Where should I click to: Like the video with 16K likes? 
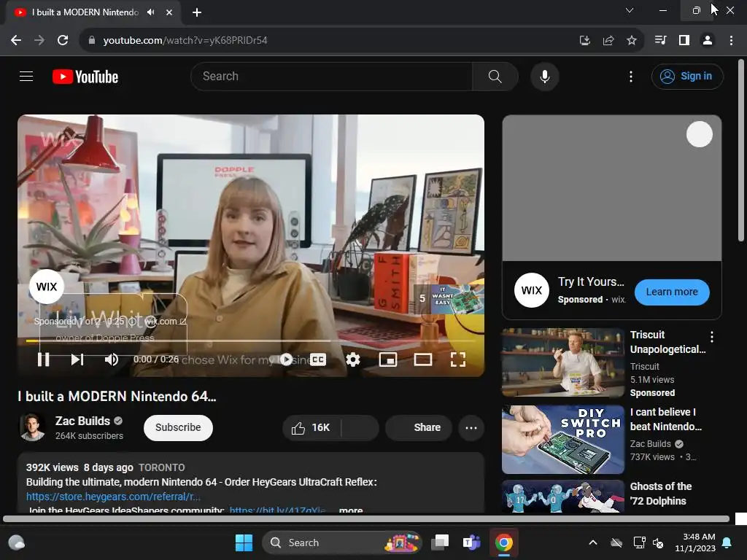pyautogui.click(x=311, y=427)
